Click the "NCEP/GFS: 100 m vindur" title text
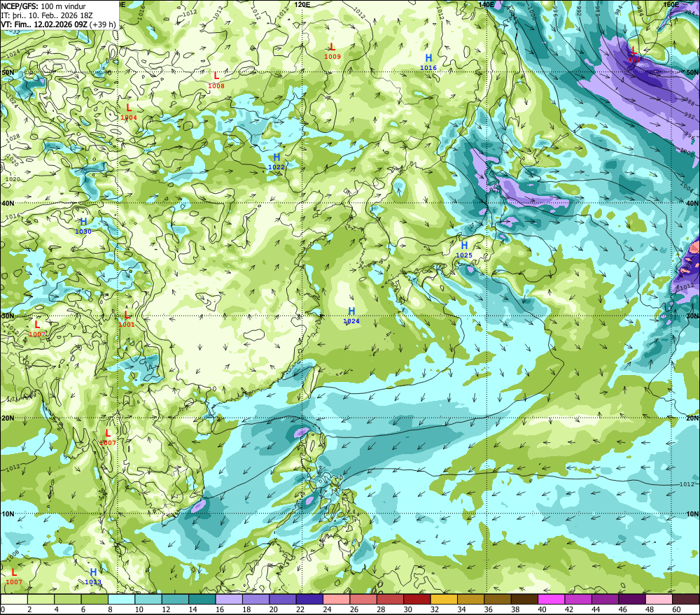 pos(43,6)
